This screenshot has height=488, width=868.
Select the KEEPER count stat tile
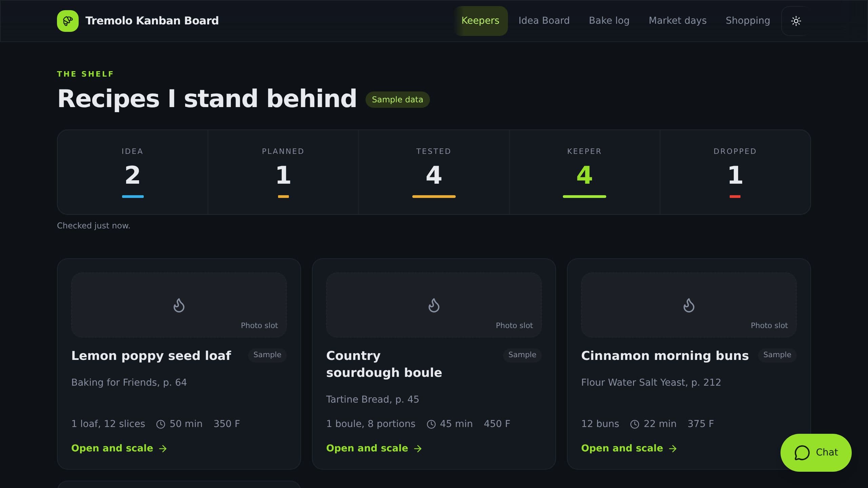[x=585, y=172]
